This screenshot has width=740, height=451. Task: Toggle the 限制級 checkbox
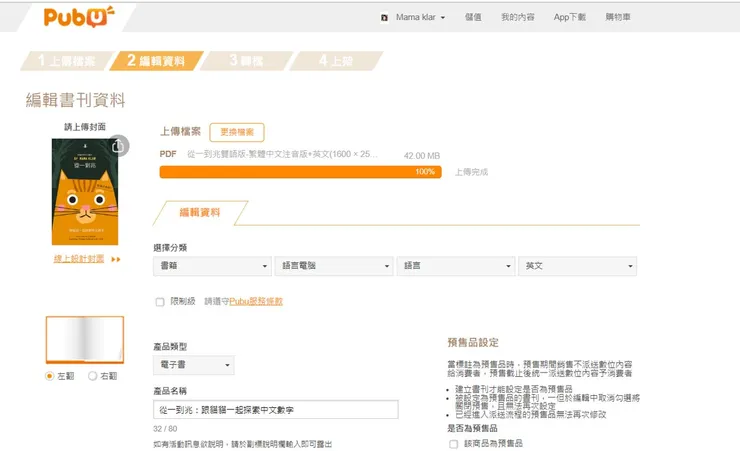tap(160, 302)
